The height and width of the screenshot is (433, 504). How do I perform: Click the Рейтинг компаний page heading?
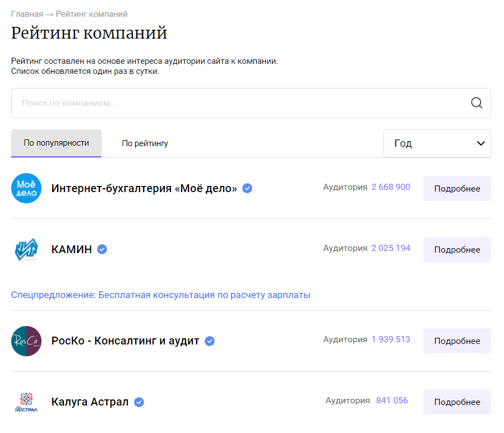[89, 33]
